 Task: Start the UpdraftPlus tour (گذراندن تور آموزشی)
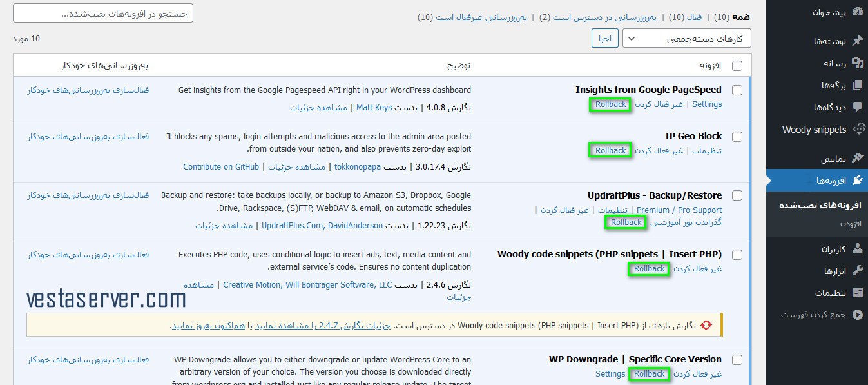pyautogui.click(x=686, y=222)
